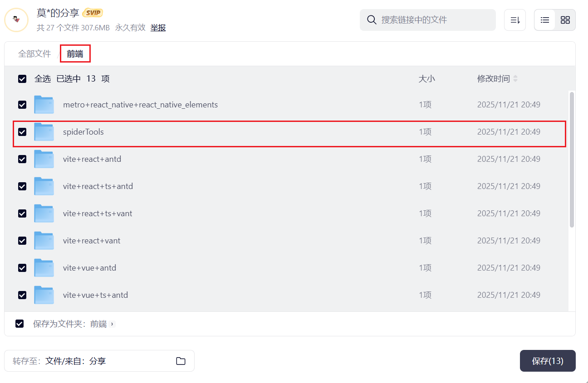
Task: Uncheck the spiderTools folder checkbox
Action: pos(22,132)
